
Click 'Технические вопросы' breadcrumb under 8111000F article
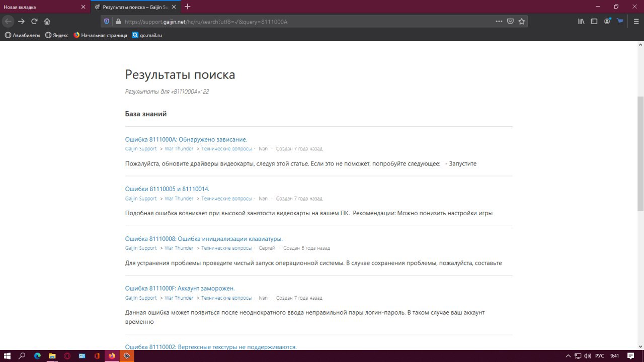click(x=226, y=298)
